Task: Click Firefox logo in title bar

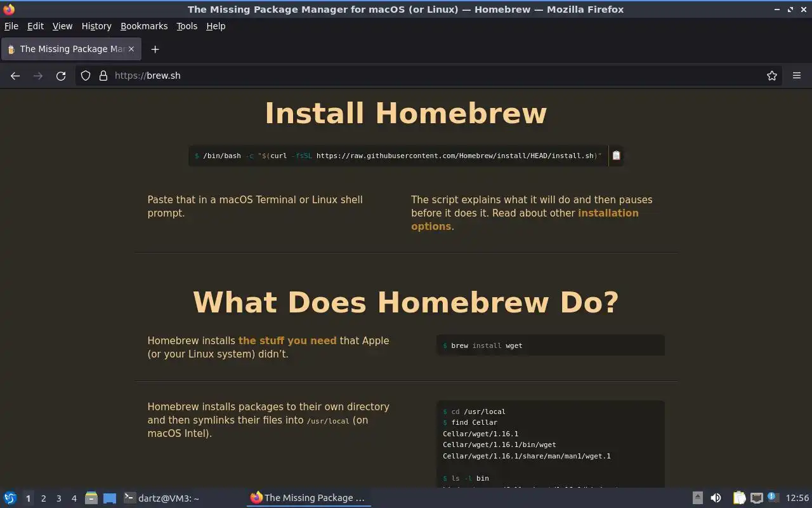Action: [x=9, y=9]
